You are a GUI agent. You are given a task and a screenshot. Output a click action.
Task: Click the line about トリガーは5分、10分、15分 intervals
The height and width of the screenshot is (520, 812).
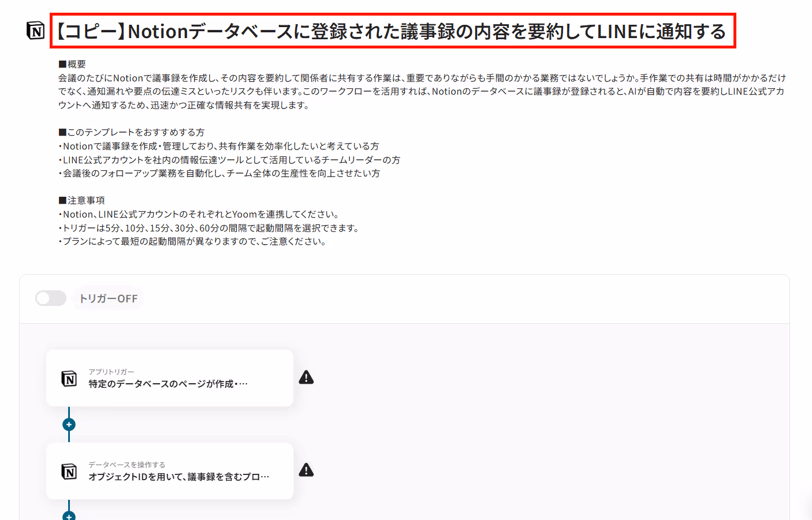(x=210, y=228)
